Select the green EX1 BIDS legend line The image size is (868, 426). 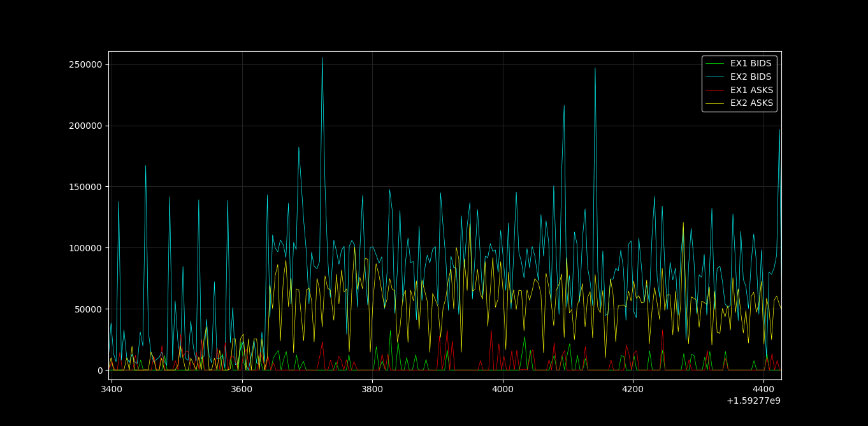tap(715, 64)
